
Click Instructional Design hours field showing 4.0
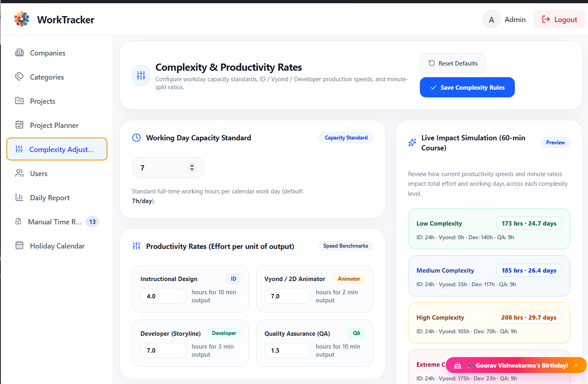[x=163, y=296]
